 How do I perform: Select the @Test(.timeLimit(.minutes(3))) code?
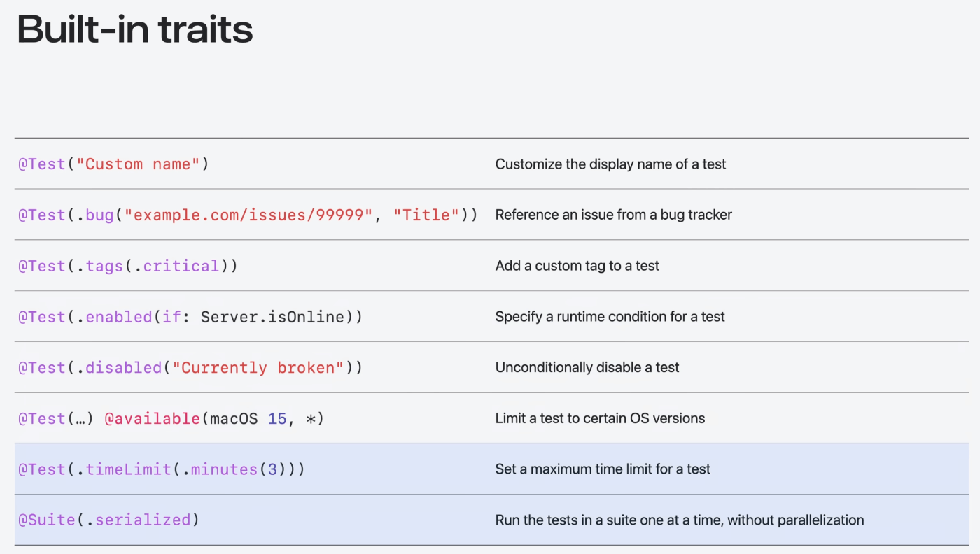point(162,469)
